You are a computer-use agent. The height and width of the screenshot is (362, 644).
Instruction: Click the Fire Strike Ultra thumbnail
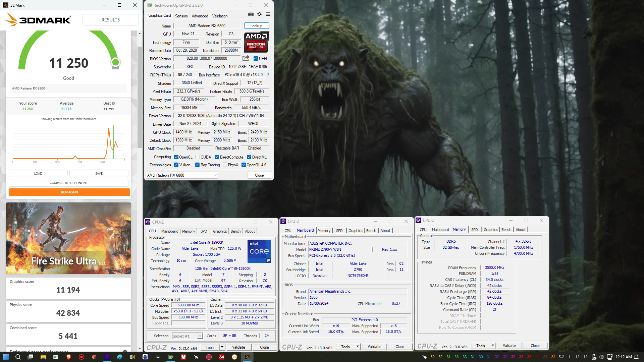(68, 238)
